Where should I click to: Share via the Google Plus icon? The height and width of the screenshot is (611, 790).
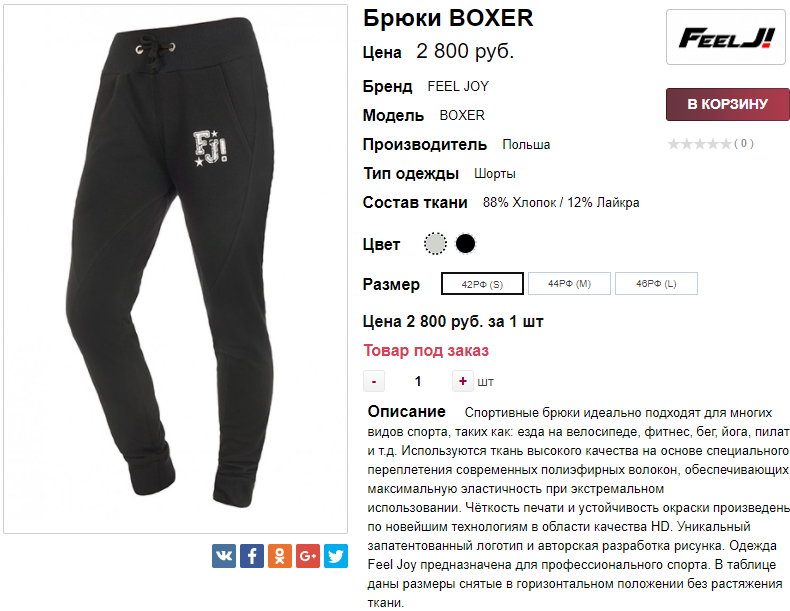tap(308, 556)
